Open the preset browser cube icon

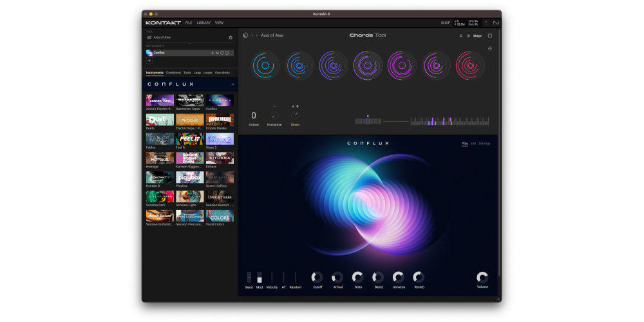(x=245, y=35)
